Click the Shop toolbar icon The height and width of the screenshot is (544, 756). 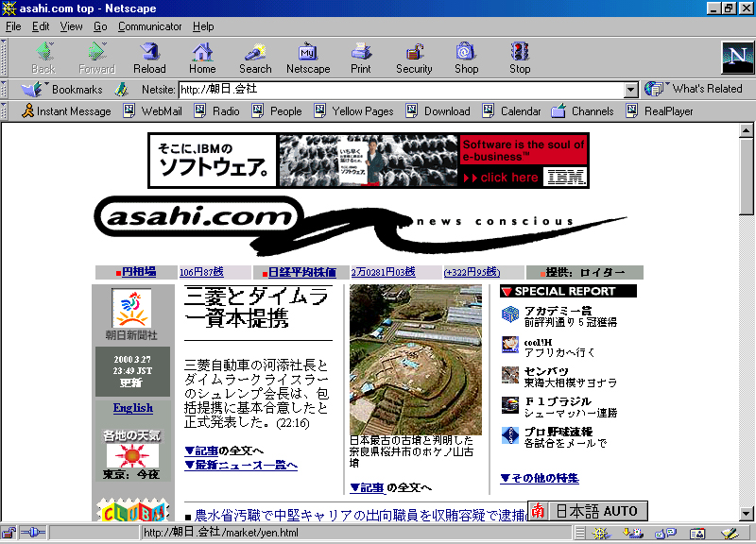(x=466, y=56)
